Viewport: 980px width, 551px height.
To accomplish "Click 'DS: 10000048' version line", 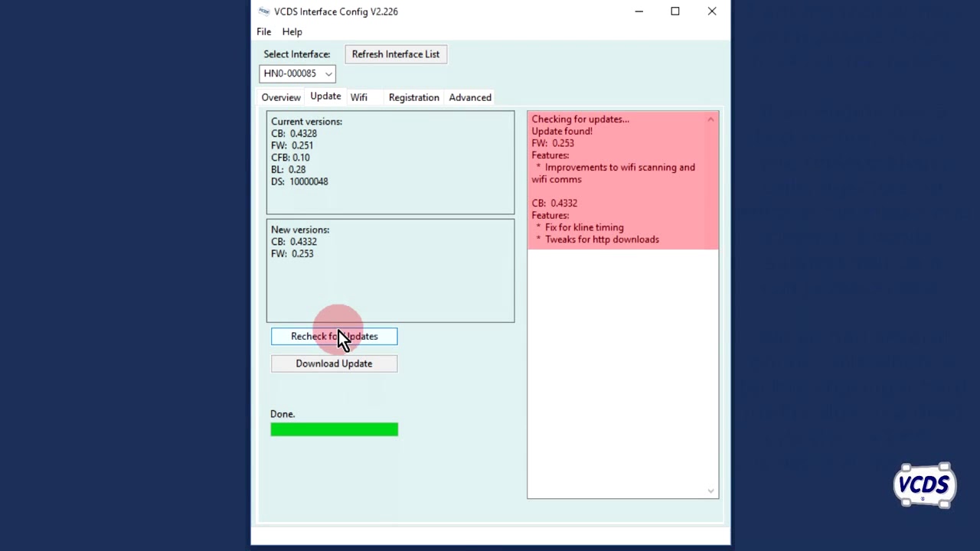I will pos(299,181).
